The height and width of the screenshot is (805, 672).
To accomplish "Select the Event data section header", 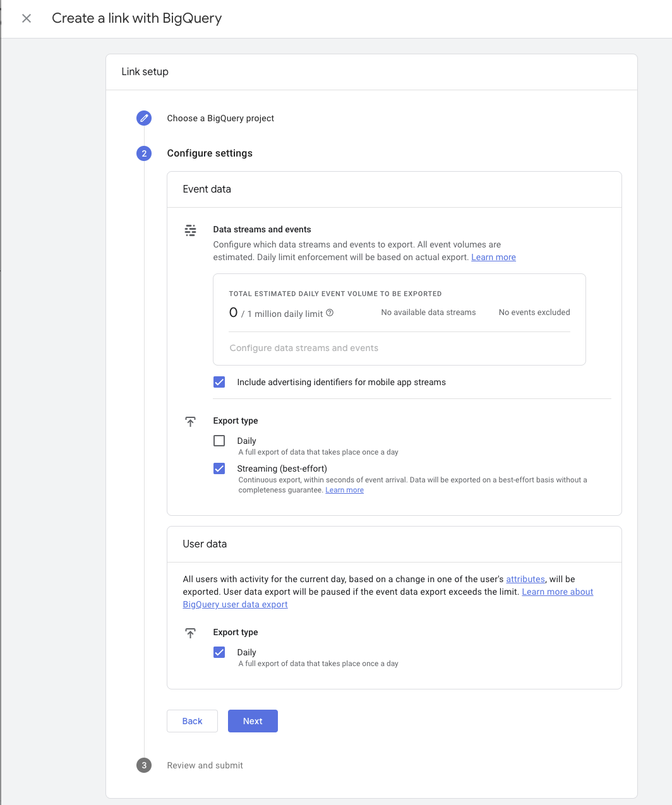I will pyautogui.click(x=207, y=189).
